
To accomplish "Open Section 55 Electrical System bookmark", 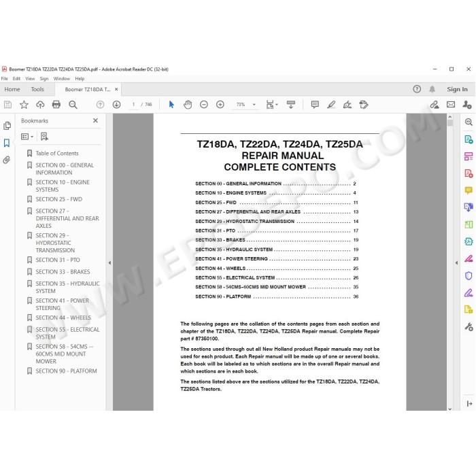I will [x=67, y=333].
